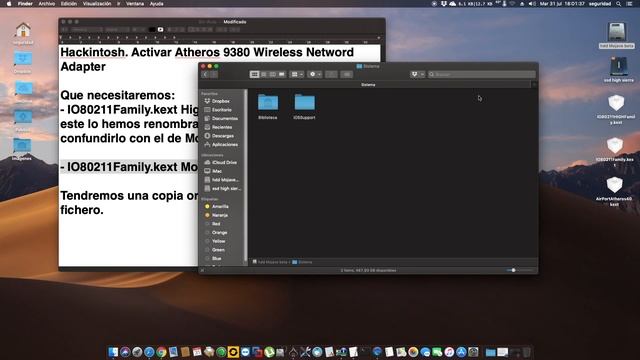Open ssd high sierra drive on desktop
The width and height of the screenshot is (640, 360).
click(x=619, y=69)
